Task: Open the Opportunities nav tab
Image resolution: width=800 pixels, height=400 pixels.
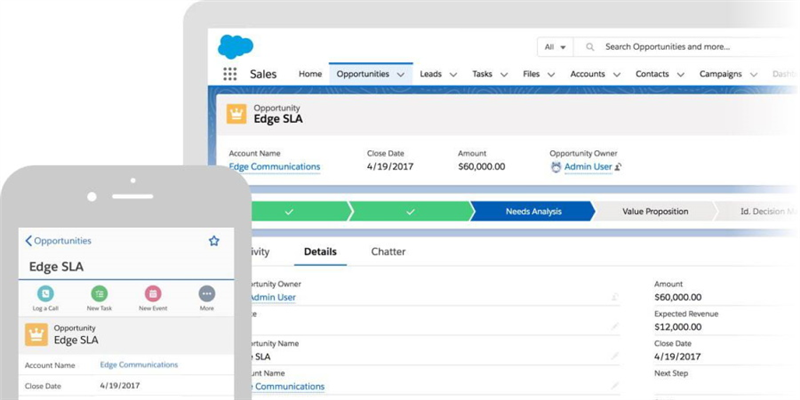Action: [x=363, y=74]
